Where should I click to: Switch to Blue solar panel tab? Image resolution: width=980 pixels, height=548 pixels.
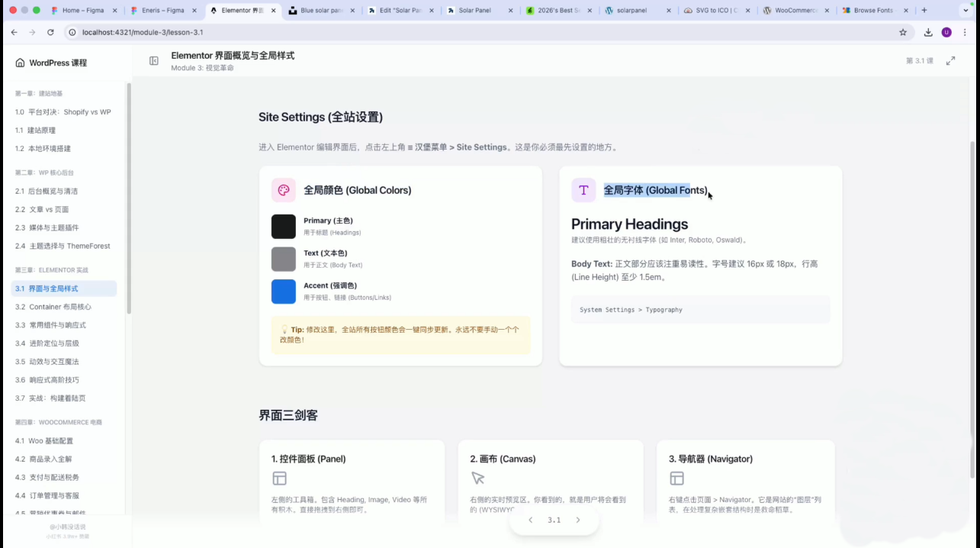point(321,11)
